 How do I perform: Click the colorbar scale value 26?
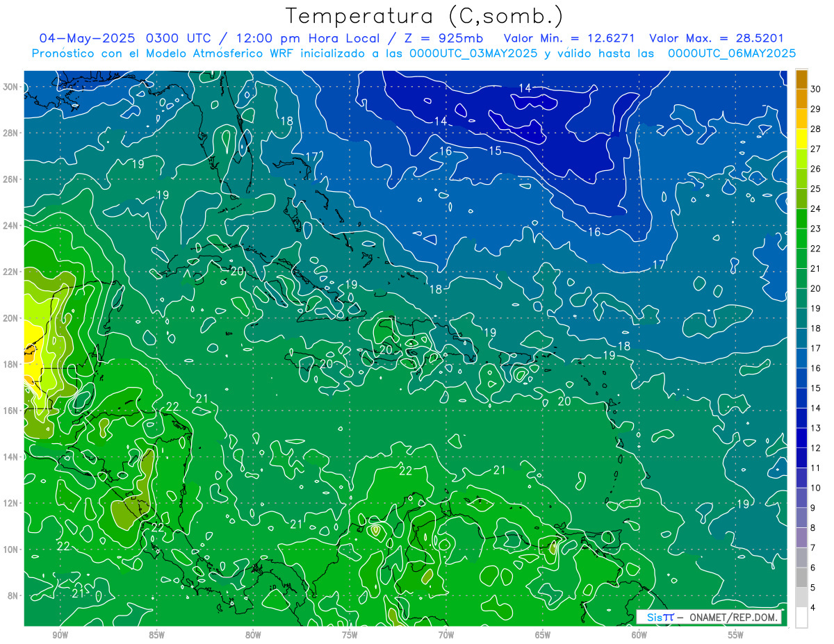pos(816,169)
